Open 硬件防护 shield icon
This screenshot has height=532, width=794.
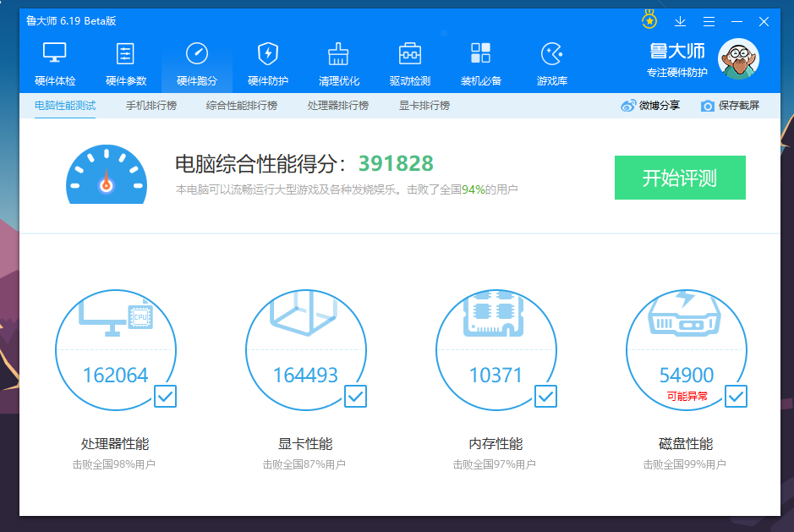pos(268,53)
